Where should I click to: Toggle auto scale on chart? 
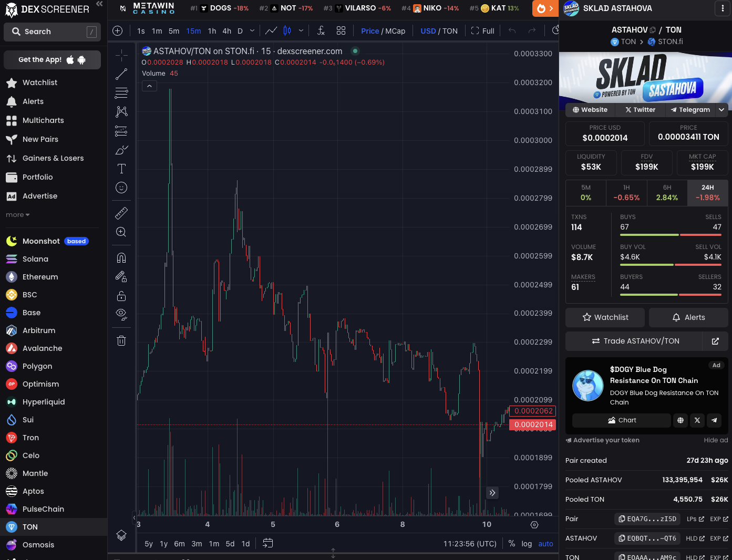[x=545, y=544]
